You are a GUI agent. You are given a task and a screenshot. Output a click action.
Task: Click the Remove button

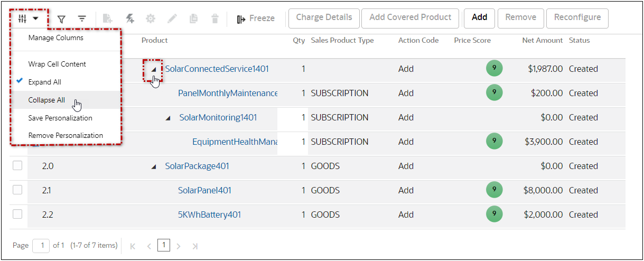[x=520, y=18]
